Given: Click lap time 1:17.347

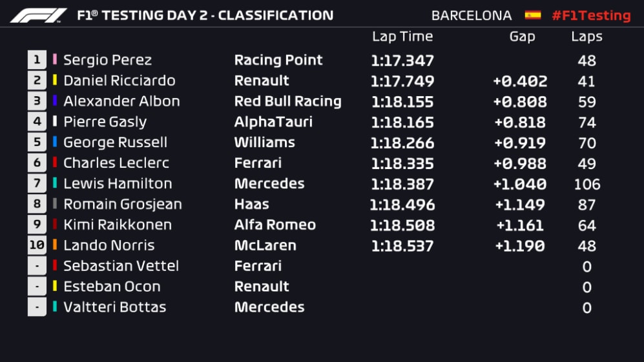Looking at the screenshot, I should (402, 61).
